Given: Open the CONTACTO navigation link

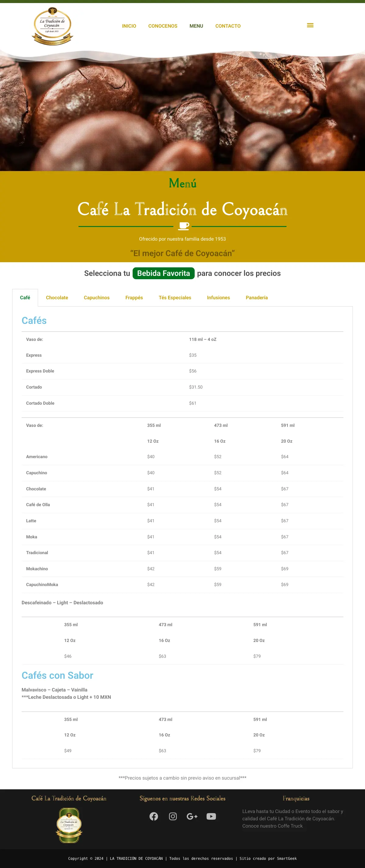Looking at the screenshot, I should (x=228, y=26).
